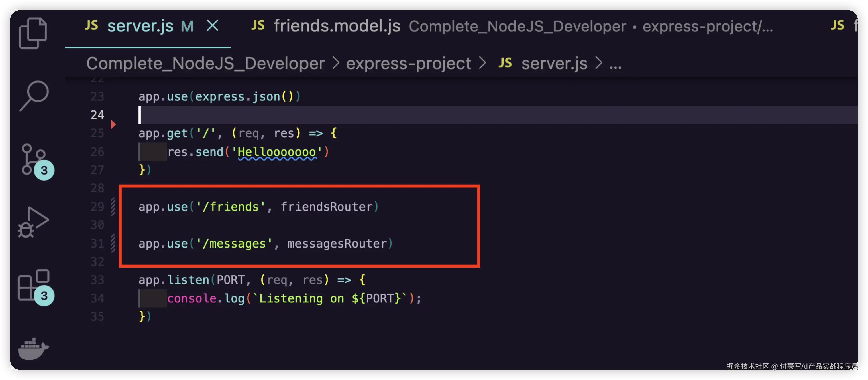Click res.send on line 26

[195, 152]
